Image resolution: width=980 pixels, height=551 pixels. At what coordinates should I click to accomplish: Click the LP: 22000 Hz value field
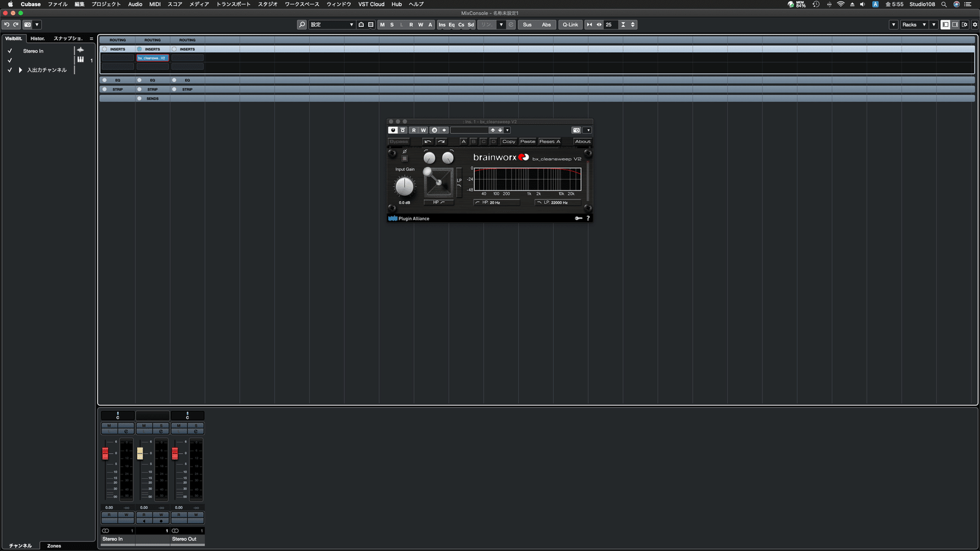[x=558, y=203]
